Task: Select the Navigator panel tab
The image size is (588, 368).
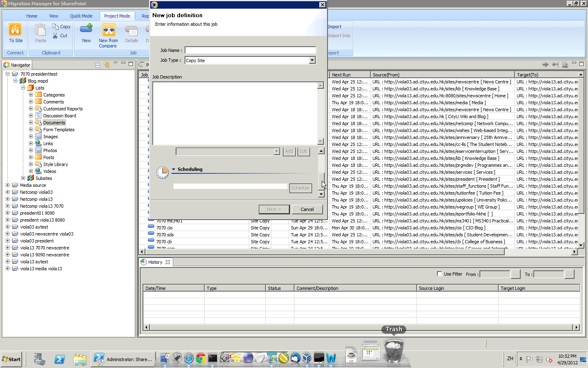Action: 17,65
